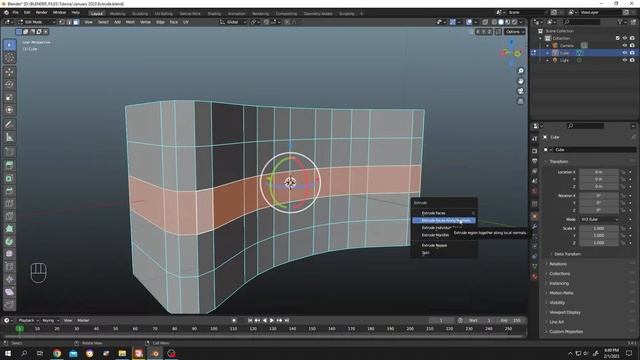
Task: Select the Annotate pencil tool
Action: click(x=9, y=124)
